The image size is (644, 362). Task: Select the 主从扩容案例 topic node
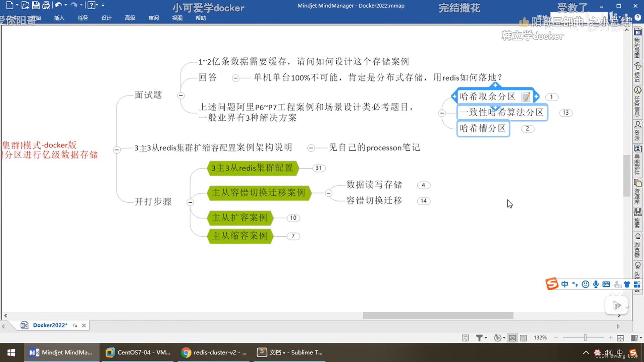pos(240,218)
